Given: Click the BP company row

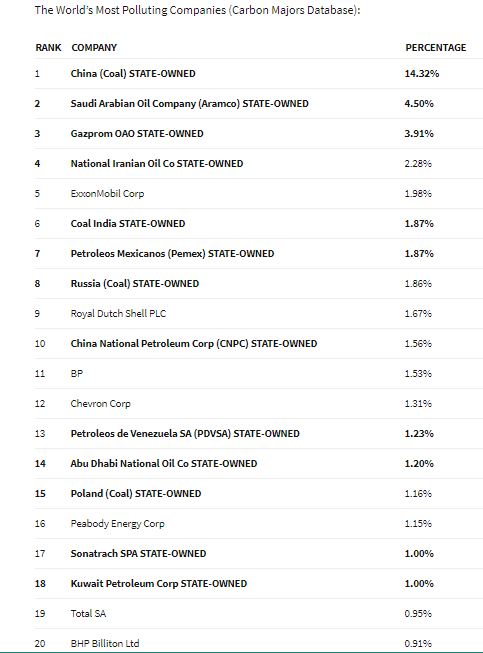Looking at the screenshot, I should (x=259, y=374).
